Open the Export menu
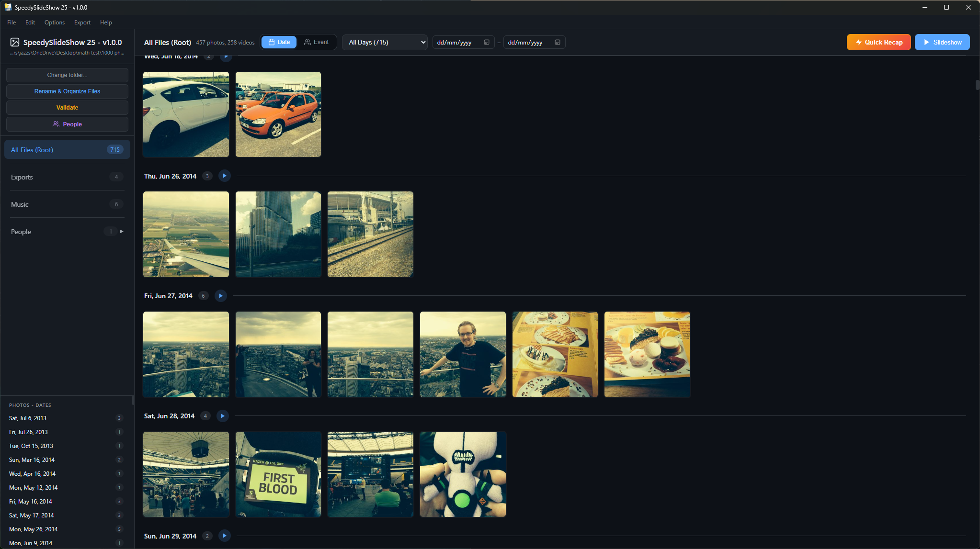This screenshot has width=980, height=549. click(x=82, y=22)
